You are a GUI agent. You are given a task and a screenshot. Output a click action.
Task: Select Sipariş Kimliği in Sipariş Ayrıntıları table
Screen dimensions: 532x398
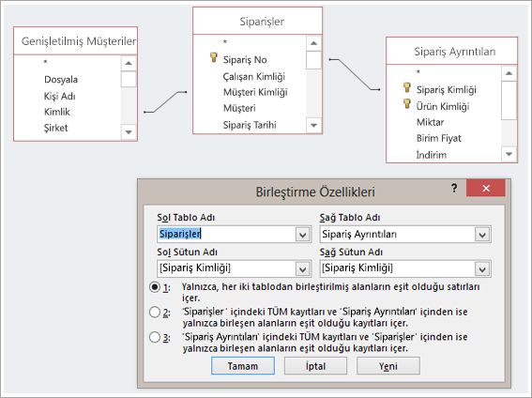pos(447,89)
